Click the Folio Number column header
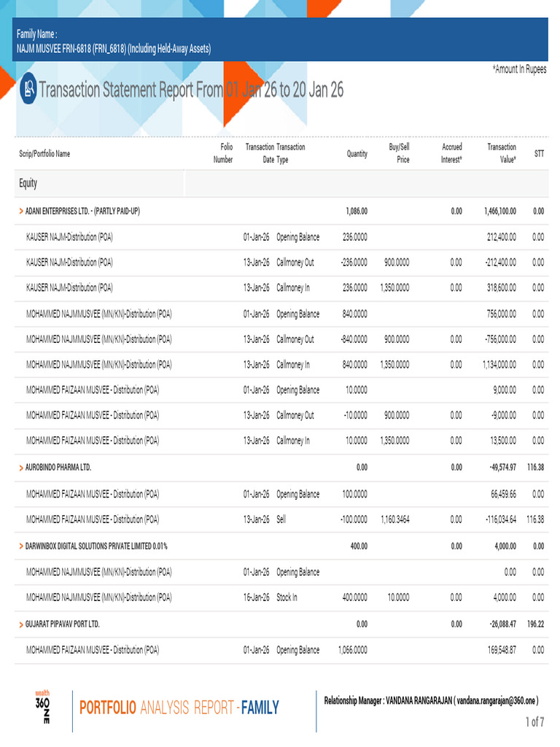 point(223,153)
